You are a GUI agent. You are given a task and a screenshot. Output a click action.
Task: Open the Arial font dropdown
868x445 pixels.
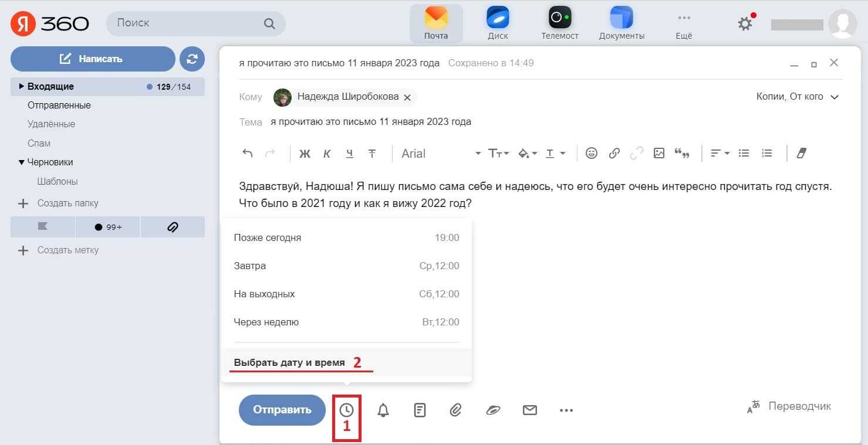pyautogui.click(x=440, y=154)
